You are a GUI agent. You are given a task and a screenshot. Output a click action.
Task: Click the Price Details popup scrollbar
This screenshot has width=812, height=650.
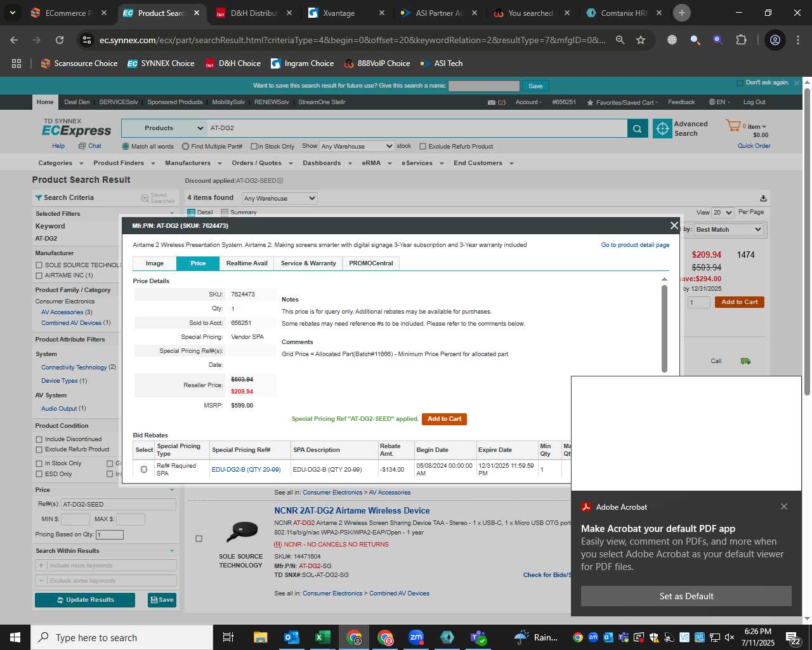tap(664, 328)
